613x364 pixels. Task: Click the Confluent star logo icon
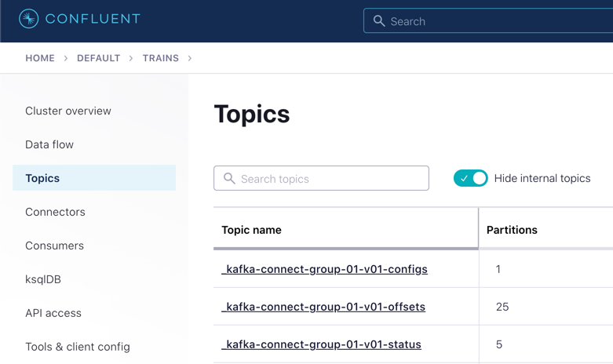(x=29, y=19)
